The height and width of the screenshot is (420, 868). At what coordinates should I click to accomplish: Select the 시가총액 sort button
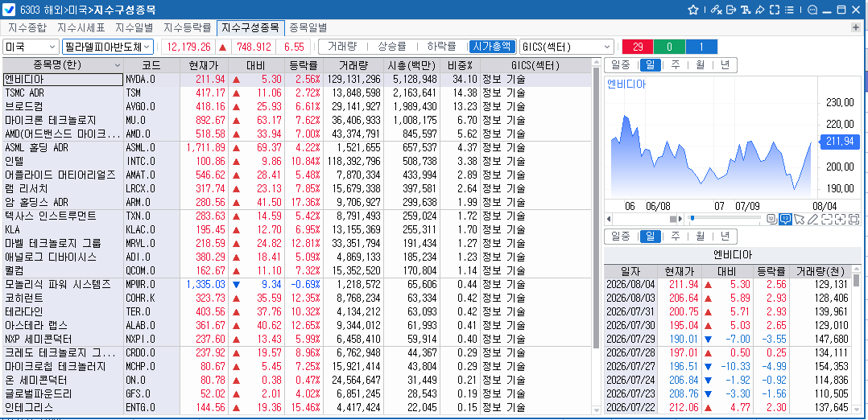492,47
